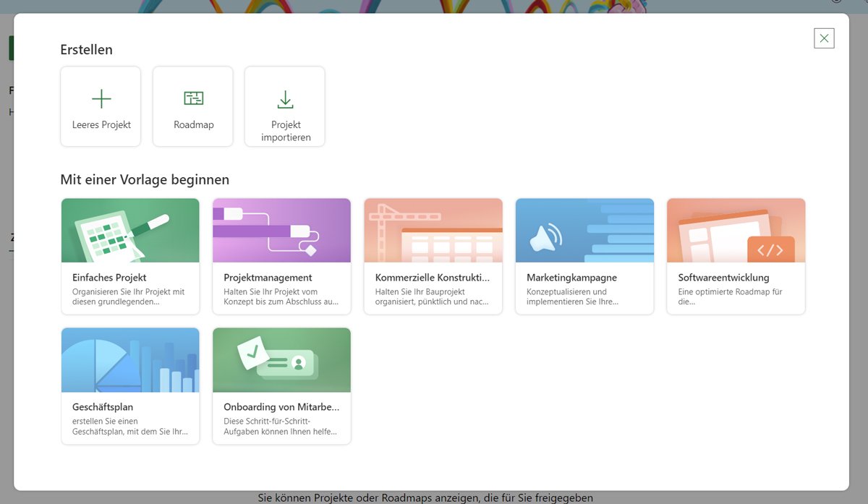Choose the Projektmanagement template thumbnail
This screenshot has height=504, width=868.
281,231
